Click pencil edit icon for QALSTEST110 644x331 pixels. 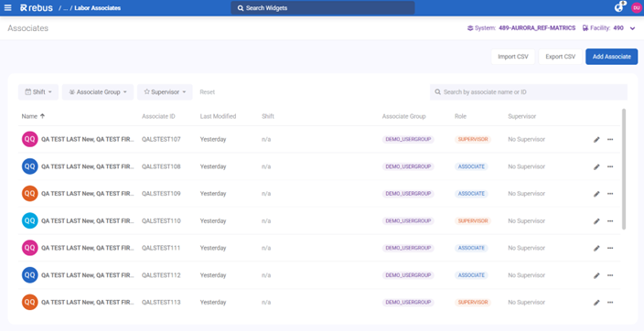click(596, 221)
